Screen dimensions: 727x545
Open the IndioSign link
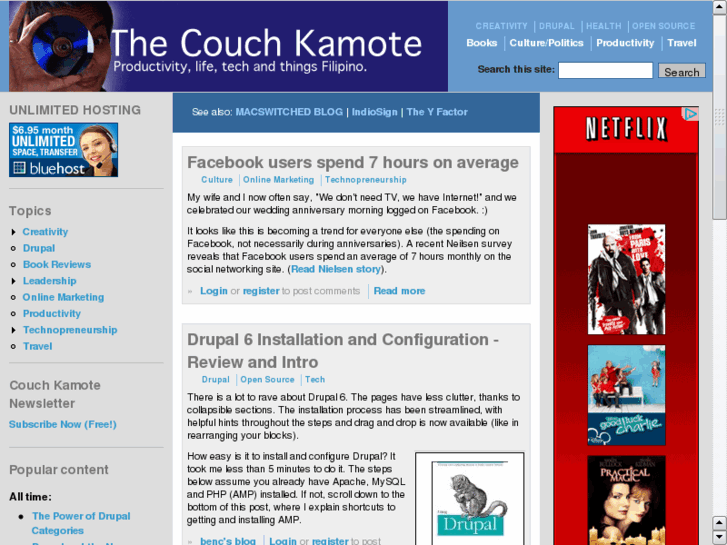(374, 112)
